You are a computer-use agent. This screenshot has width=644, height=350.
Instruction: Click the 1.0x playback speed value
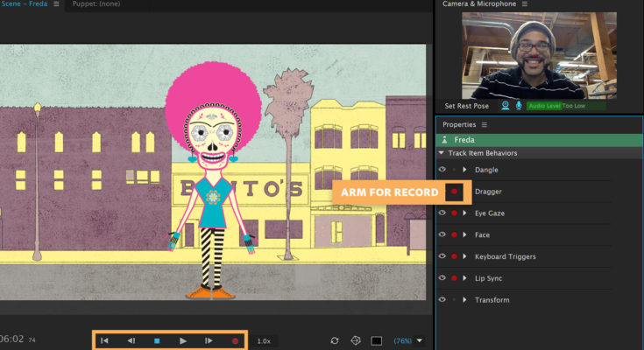tap(264, 341)
